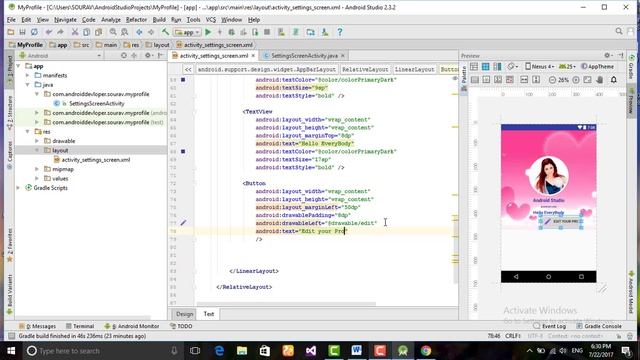
Task: Click the Debug app bug icon
Action: [231, 32]
